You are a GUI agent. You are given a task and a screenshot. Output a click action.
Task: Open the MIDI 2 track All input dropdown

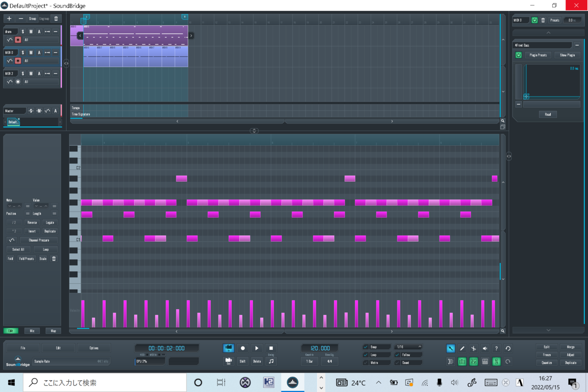(41, 82)
